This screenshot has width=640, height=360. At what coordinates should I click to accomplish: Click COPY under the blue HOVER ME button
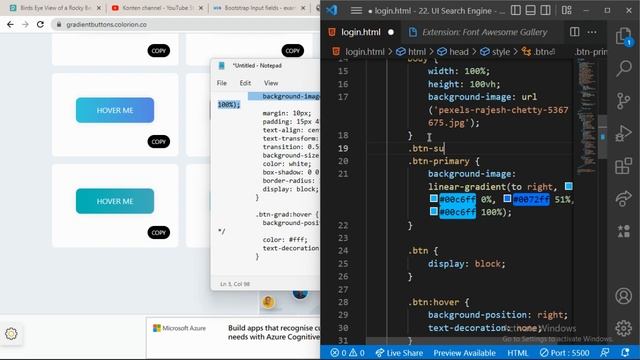point(158,142)
